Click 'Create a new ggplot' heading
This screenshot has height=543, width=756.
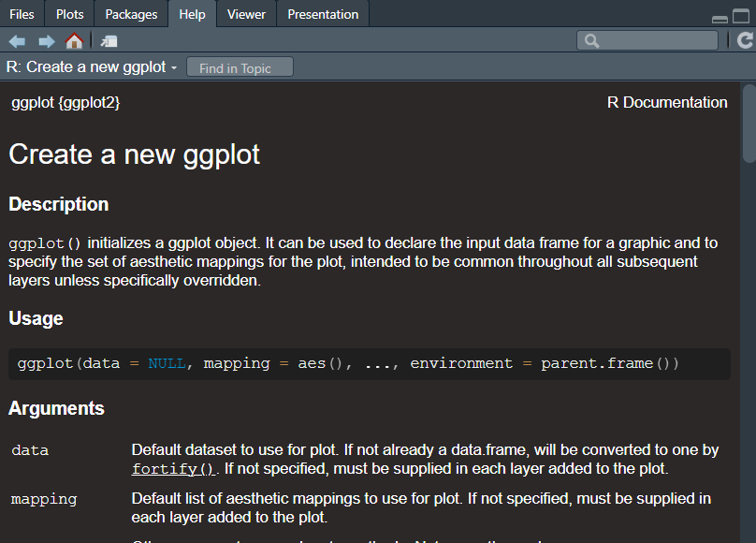(x=134, y=154)
